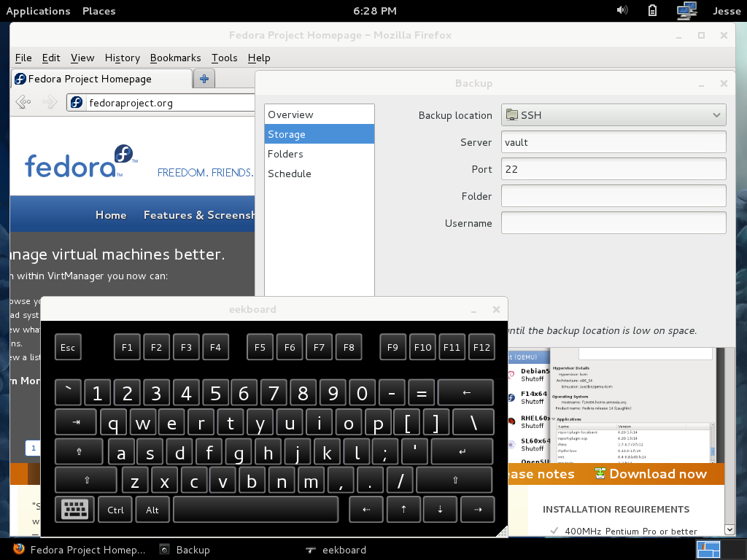Viewport: 747px width, 560px height.
Task: Click the Home link on Fedora page
Action: (x=111, y=215)
